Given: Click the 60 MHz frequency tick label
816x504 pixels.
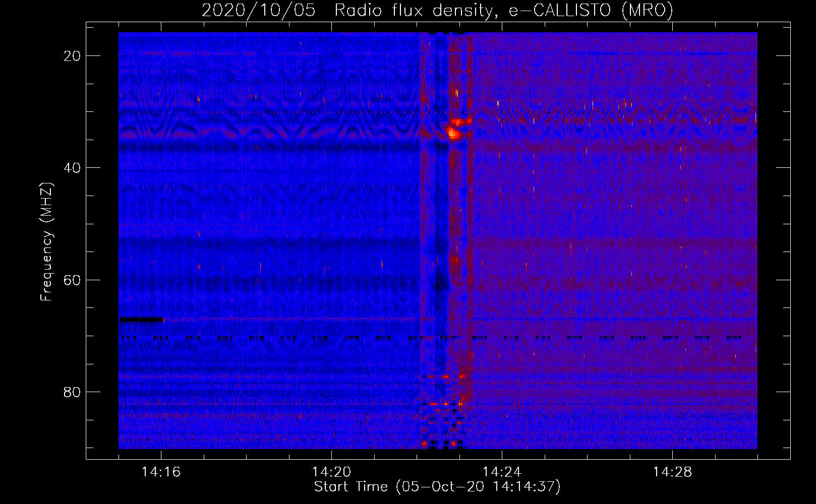Looking at the screenshot, I should 73,280.
